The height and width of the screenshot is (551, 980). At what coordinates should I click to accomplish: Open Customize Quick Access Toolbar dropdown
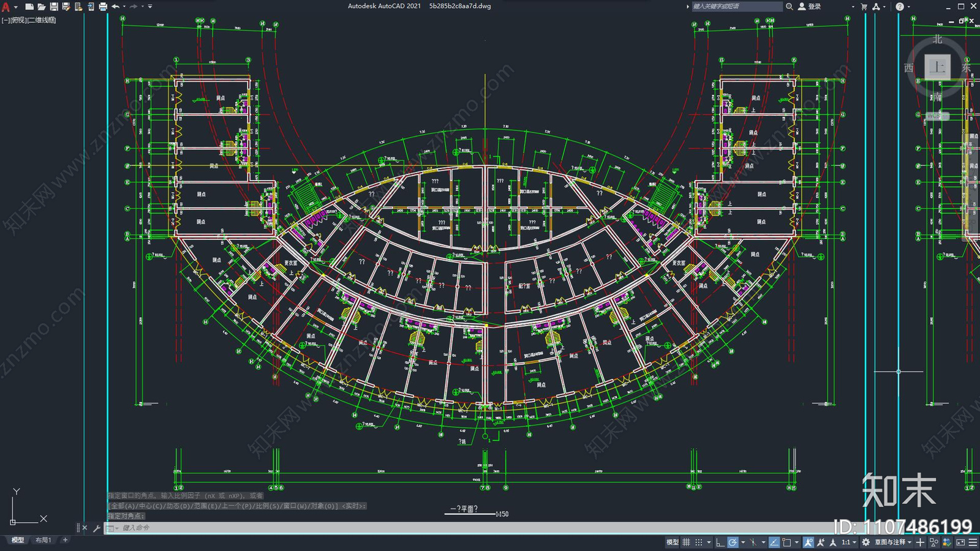tap(150, 7)
